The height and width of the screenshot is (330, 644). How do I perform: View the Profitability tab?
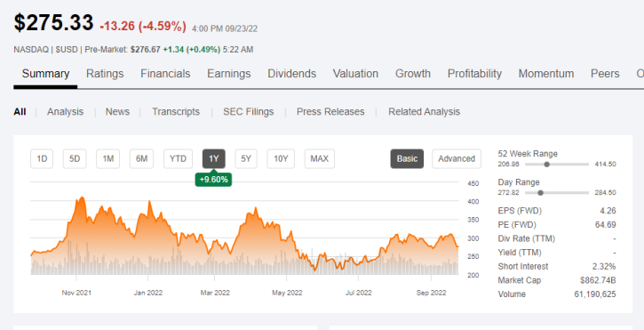(474, 74)
